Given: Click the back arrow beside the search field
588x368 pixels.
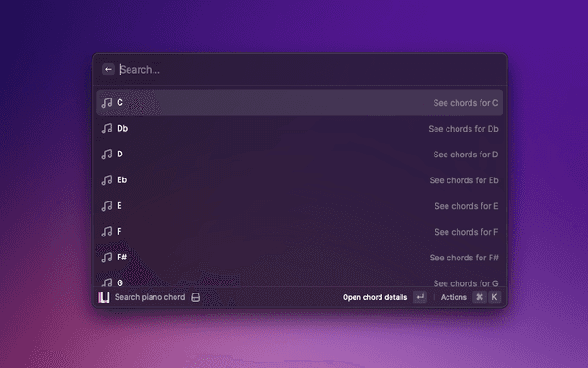Looking at the screenshot, I should click(108, 69).
